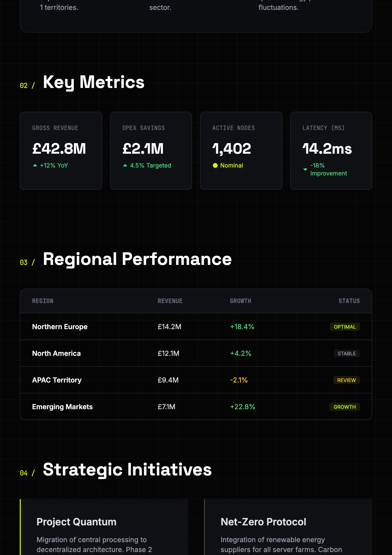The width and height of the screenshot is (392, 555).
Task: Click the Gross Revenue up-arrow icon
Action: tap(35, 166)
